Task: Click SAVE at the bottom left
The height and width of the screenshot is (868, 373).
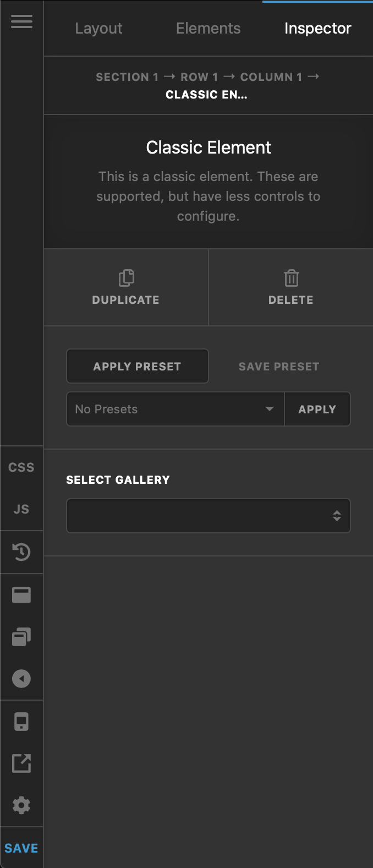Action: click(x=21, y=848)
